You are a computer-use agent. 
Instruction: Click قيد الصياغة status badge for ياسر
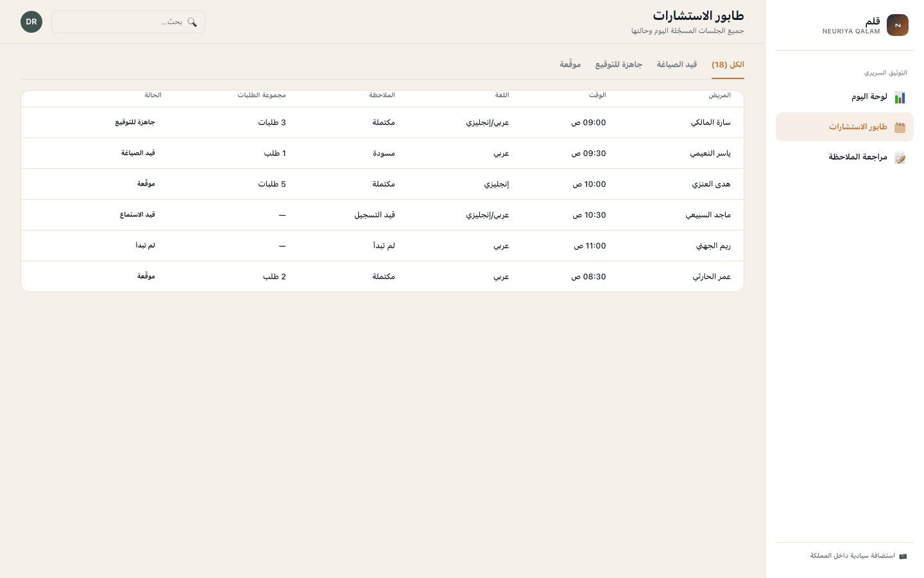click(138, 153)
